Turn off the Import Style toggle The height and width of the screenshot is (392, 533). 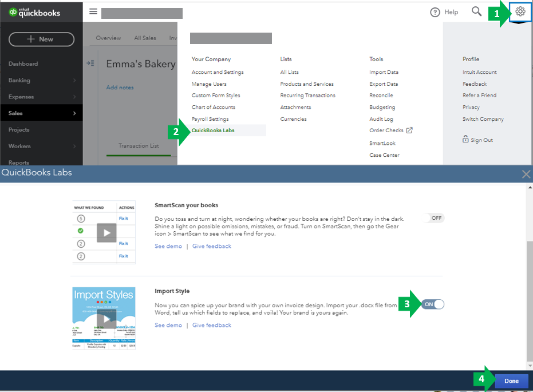tap(432, 304)
